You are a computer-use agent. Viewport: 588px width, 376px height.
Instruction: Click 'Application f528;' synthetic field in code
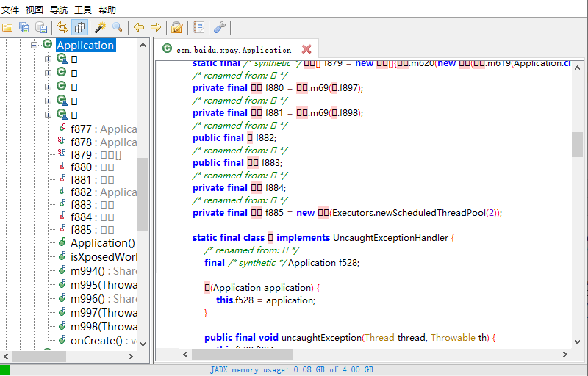[x=323, y=262]
